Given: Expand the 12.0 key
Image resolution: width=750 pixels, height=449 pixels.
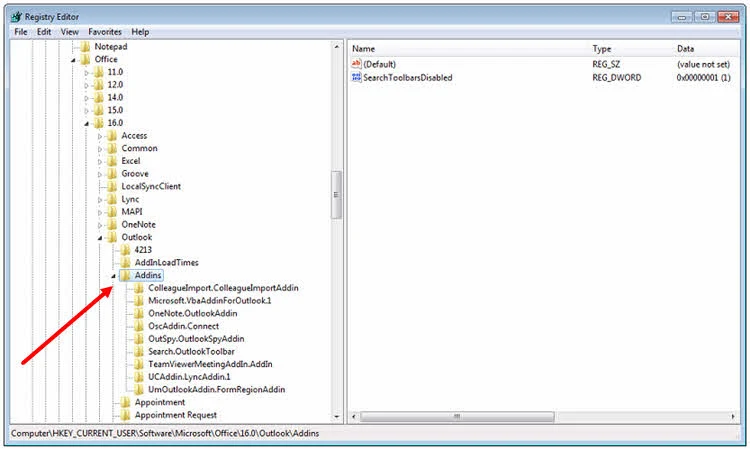Looking at the screenshot, I should coord(87,86).
